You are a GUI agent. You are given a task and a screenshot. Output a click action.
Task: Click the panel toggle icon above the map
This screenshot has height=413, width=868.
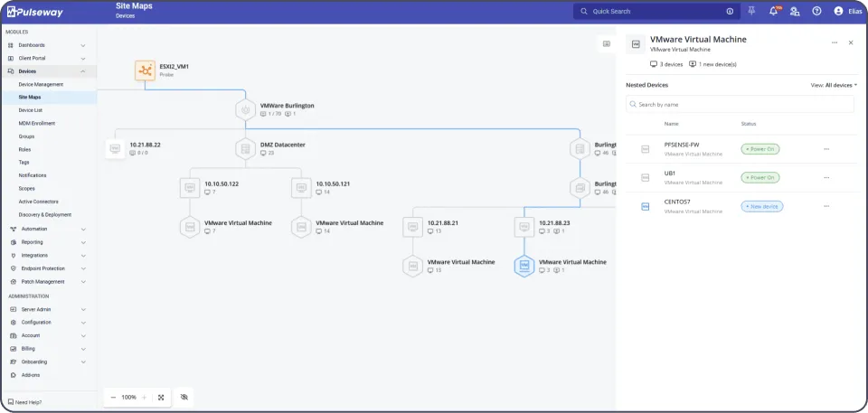607,43
